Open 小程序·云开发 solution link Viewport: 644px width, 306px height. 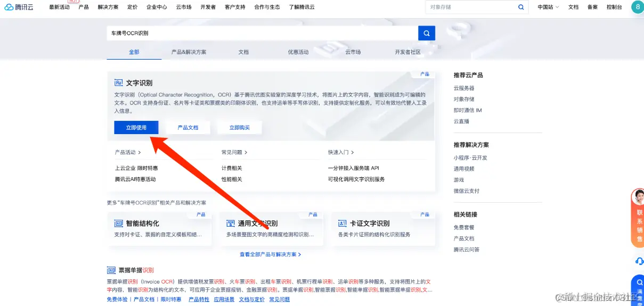[x=470, y=158]
